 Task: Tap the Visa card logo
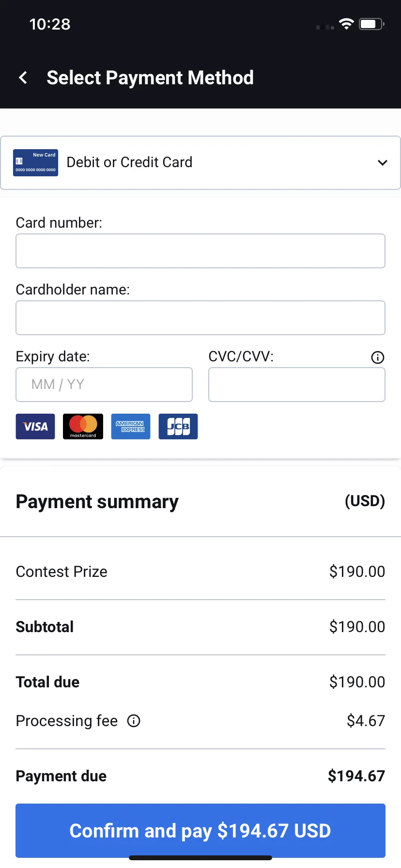[35, 426]
